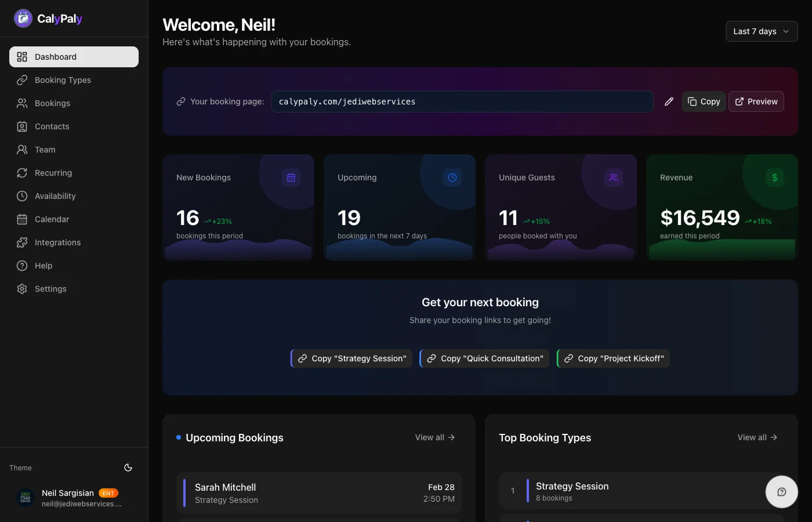The width and height of the screenshot is (812, 522).
Task: Click Copy next to the booking page URL
Action: coord(704,101)
